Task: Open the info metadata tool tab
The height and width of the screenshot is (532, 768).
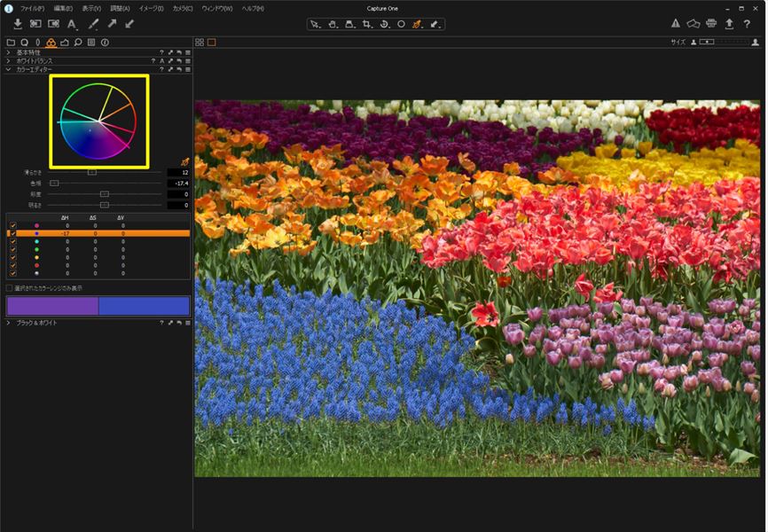Action: coord(105,43)
